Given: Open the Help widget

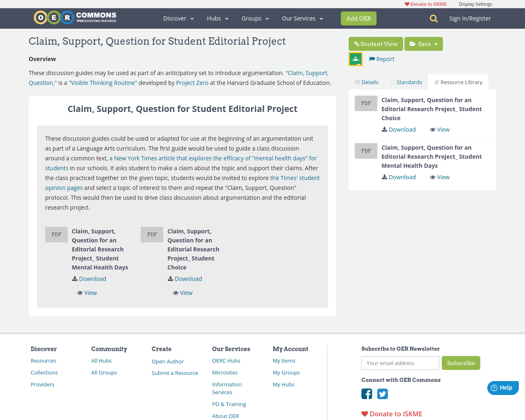Looking at the screenshot, I should coord(502,387).
